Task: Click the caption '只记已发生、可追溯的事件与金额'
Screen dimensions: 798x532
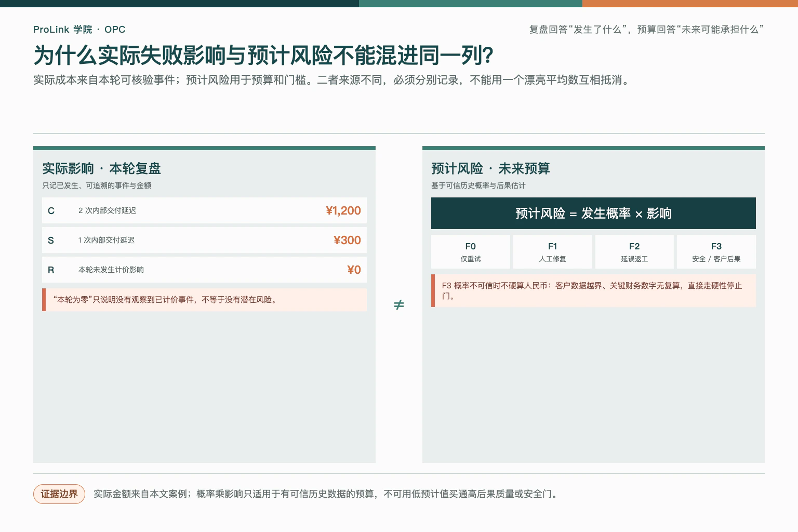Action: point(97,185)
